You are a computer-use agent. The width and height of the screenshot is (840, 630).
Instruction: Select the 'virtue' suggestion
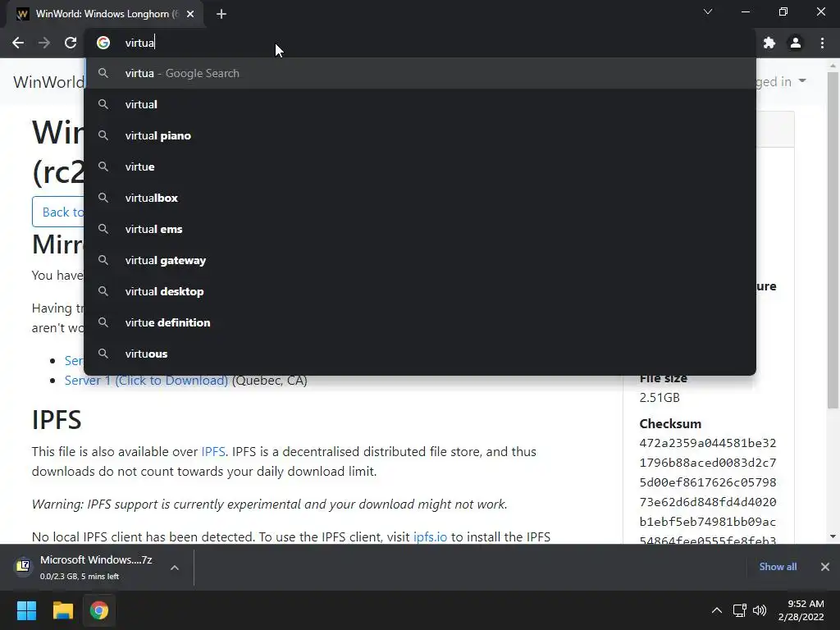coord(420,167)
